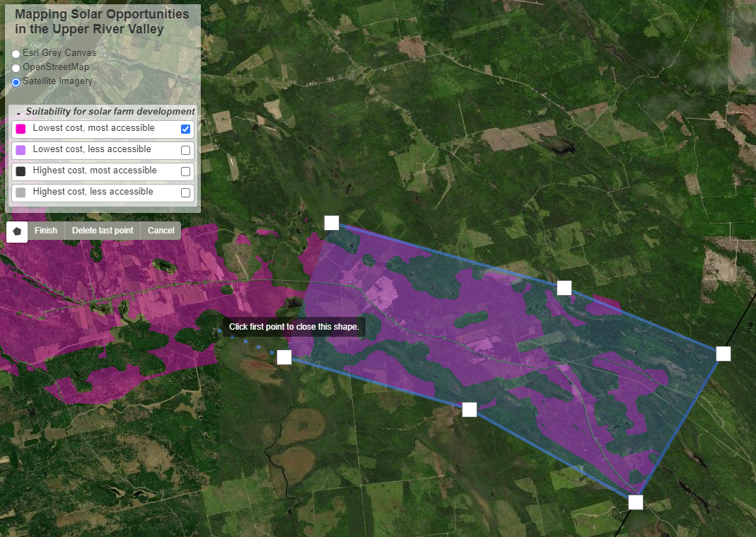Click the easternmost polygon vertex handle

click(x=723, y=354)
